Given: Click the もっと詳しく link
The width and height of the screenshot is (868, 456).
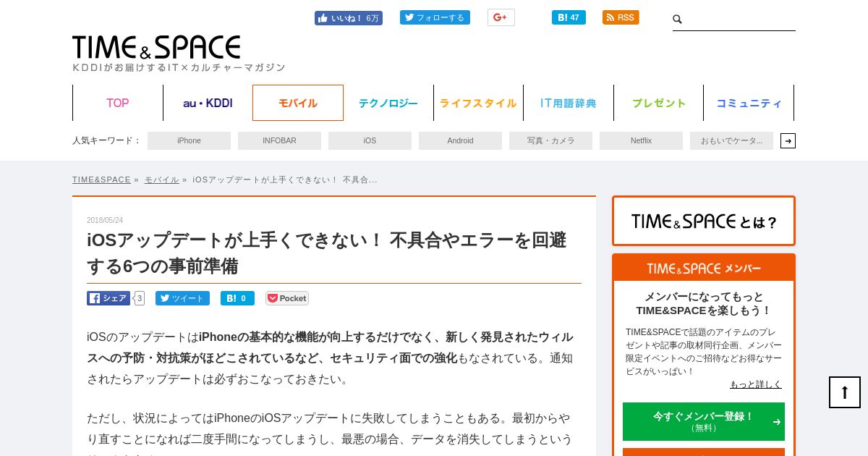Looking at the screenshot, I should pyautogui.click(x=755, y=384).
